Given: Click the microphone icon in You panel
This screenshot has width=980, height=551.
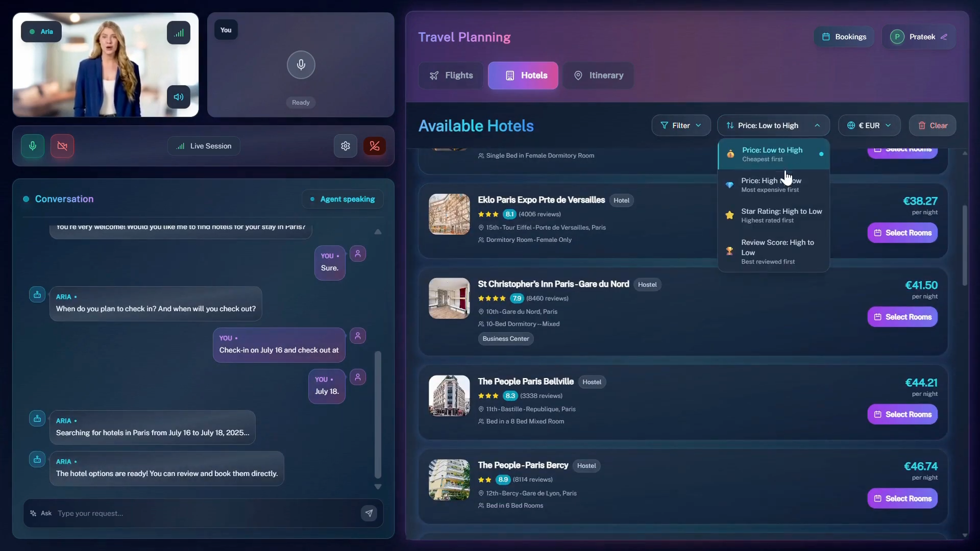Looking at the screenshot, I should (x=301, y=65).
